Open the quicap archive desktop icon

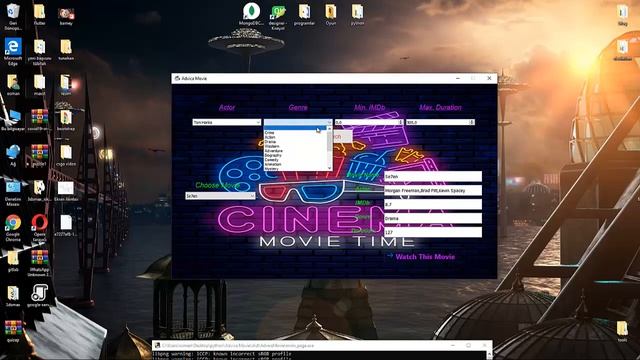13,331
